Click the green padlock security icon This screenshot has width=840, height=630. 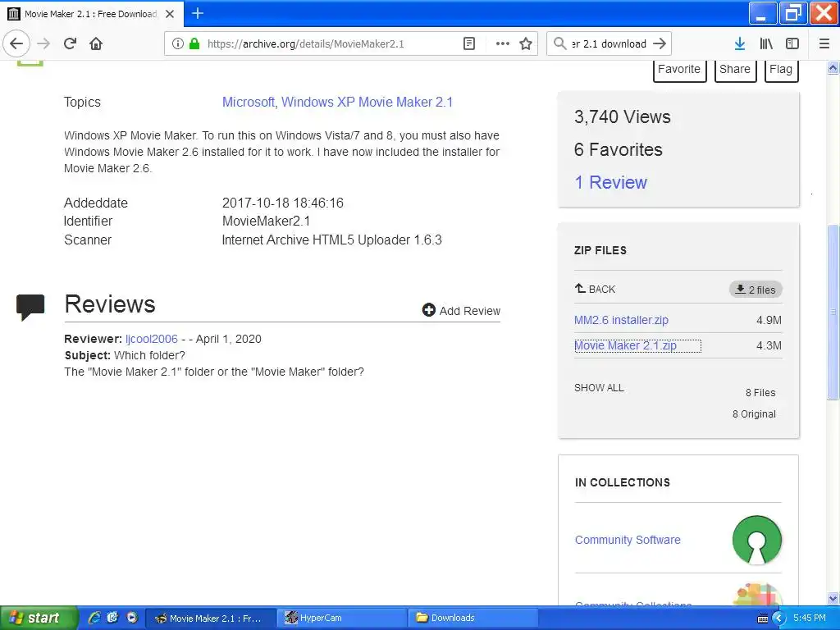click(x=194, y=43)
